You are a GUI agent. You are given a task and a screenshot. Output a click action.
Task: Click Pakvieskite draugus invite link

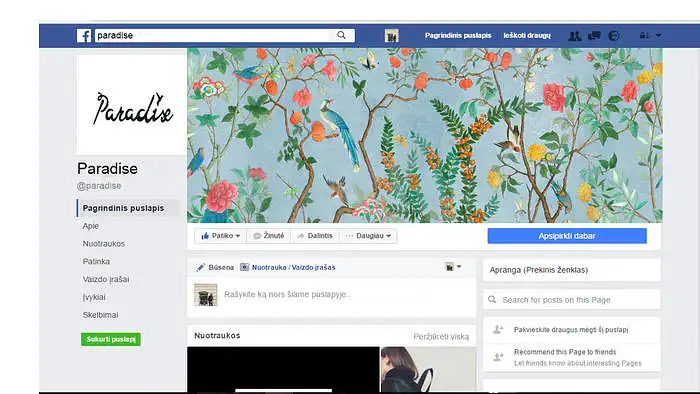(x=571, y=330)
